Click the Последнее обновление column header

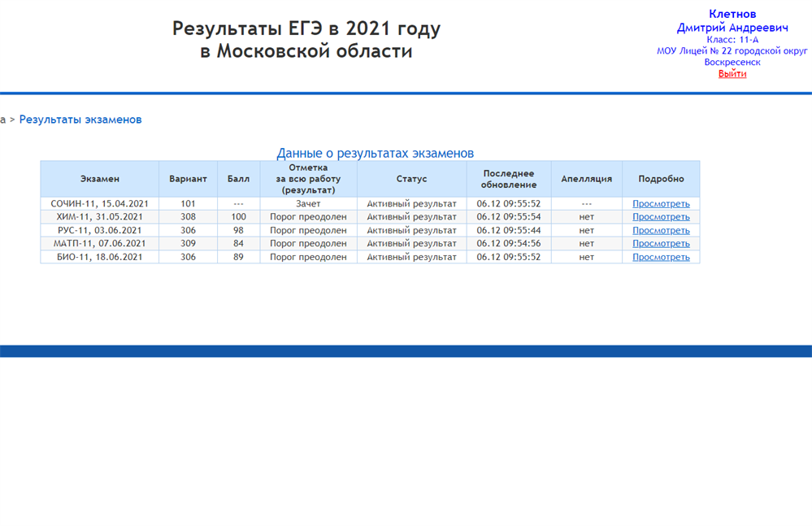509,179
